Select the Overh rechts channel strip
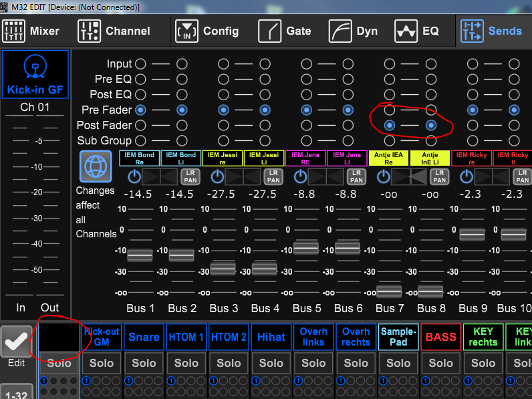The image size is (532, 399). pyautogui.click(x=356, y=337)
